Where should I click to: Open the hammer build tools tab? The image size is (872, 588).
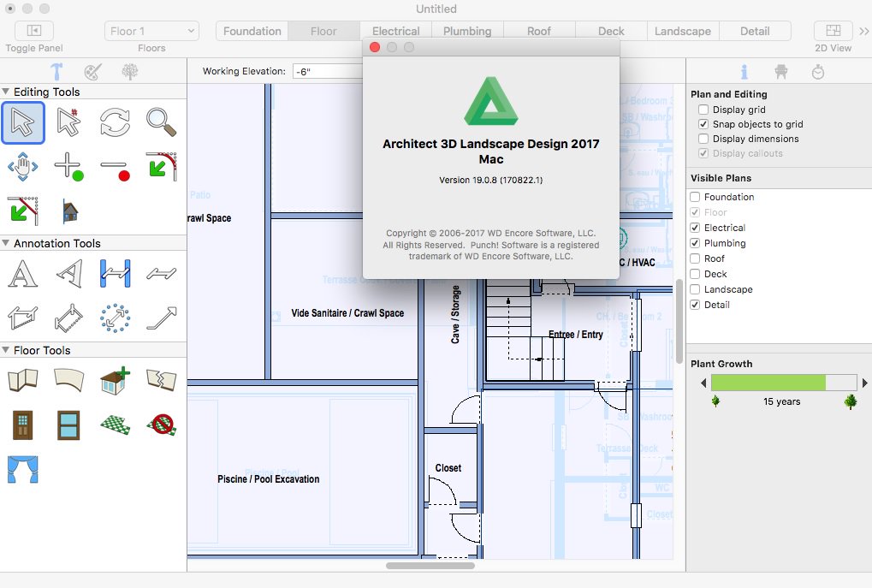pyautogui.click(x=56, y=72)
